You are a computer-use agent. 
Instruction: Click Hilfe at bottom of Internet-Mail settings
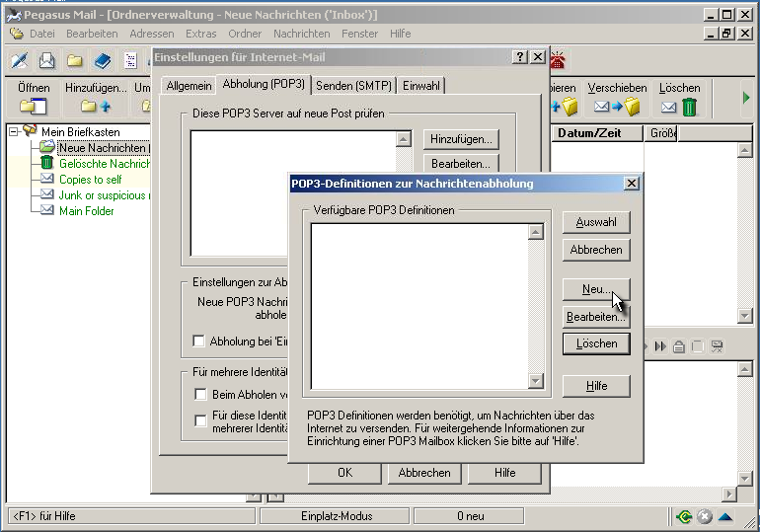click(504, 473)
